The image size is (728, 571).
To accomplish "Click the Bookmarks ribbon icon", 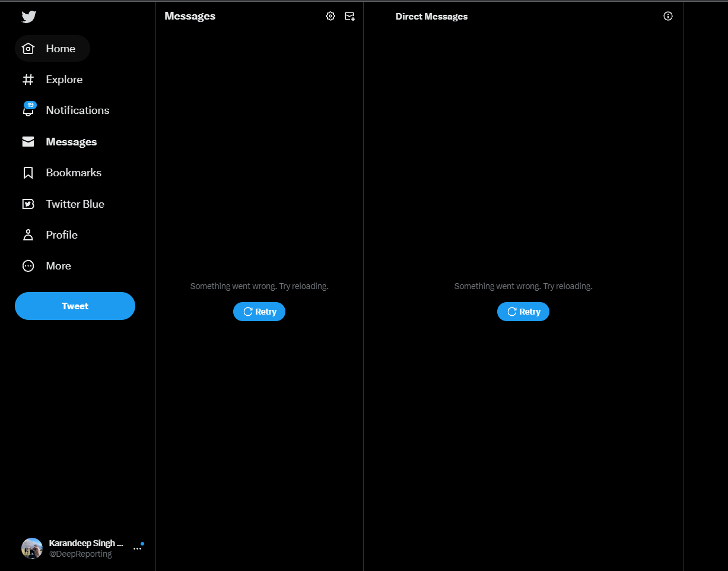I will (x=28, y=173).
